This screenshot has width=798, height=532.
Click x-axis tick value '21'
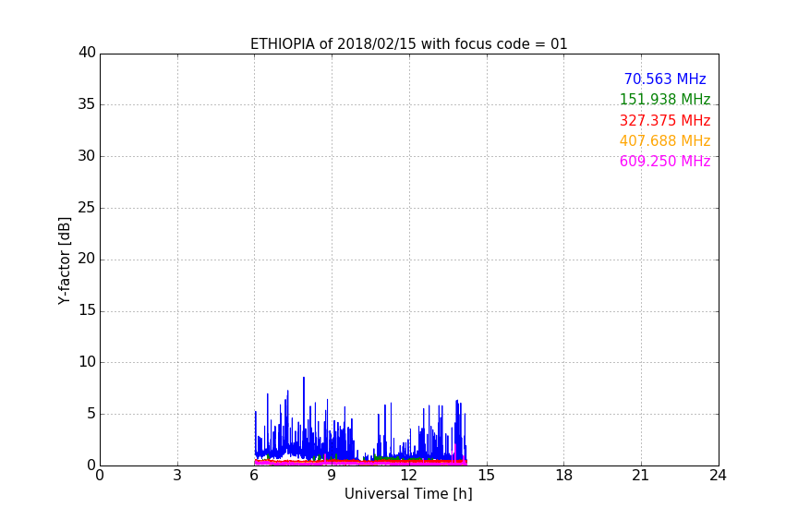point(641,476)
